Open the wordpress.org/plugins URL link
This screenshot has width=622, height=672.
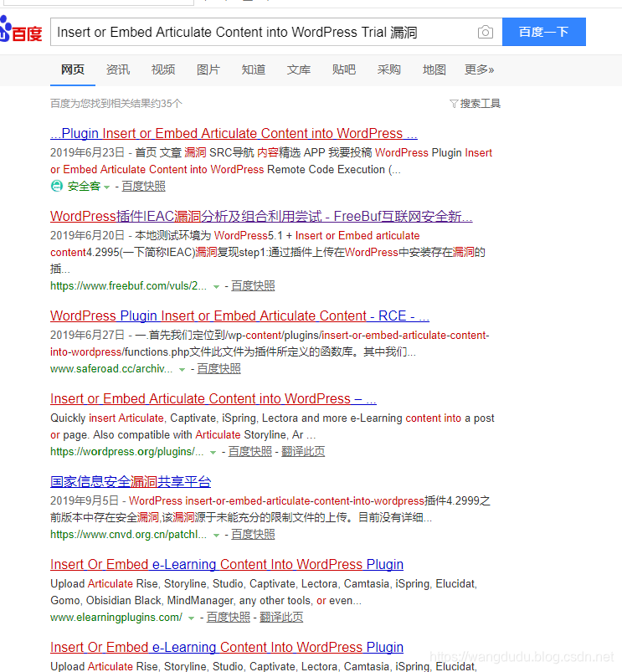point(127,451)
